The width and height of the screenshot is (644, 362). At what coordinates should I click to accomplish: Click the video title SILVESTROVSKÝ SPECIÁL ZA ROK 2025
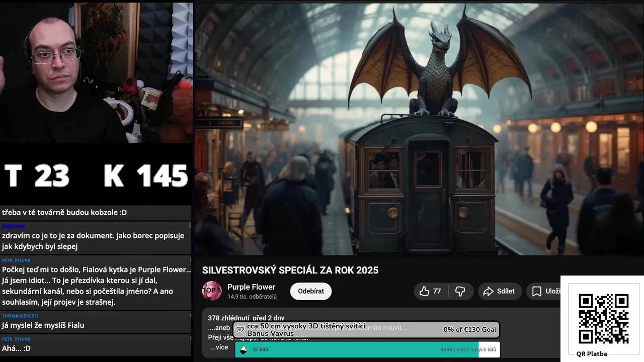click(x=290, y=270)
